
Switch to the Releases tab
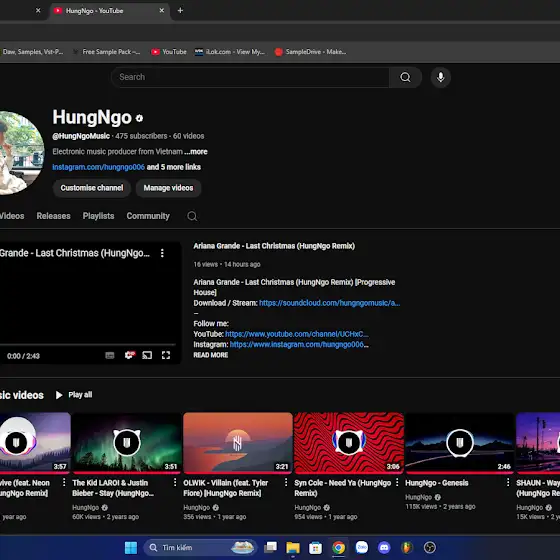click(x=54, y=216)
